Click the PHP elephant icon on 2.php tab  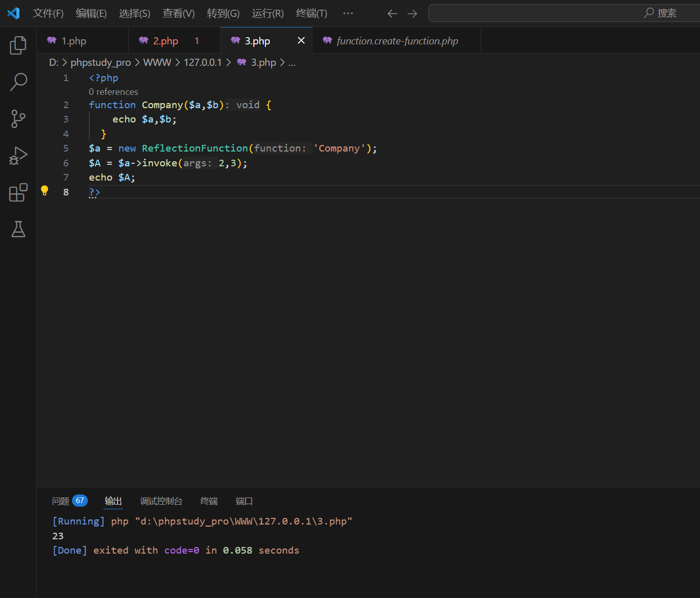coord(143,40)
